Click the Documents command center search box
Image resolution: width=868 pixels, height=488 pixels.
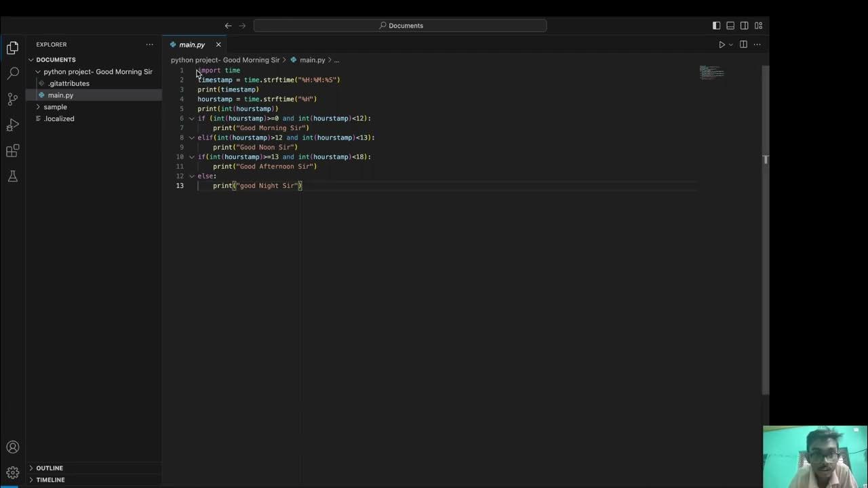(x=400, y=26)
